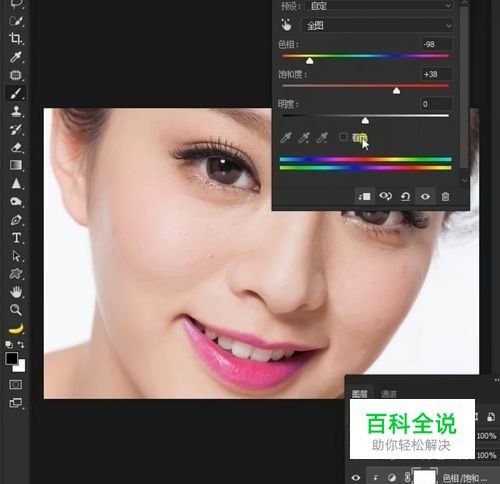
Task: Hide the 色相/饱和 layer with its eye icon
Action: 356,478
